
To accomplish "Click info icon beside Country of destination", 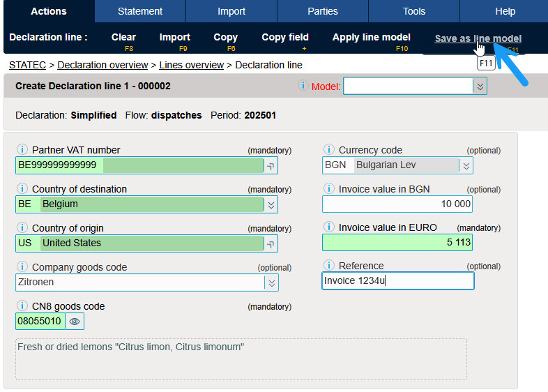I will click(22, 189).
